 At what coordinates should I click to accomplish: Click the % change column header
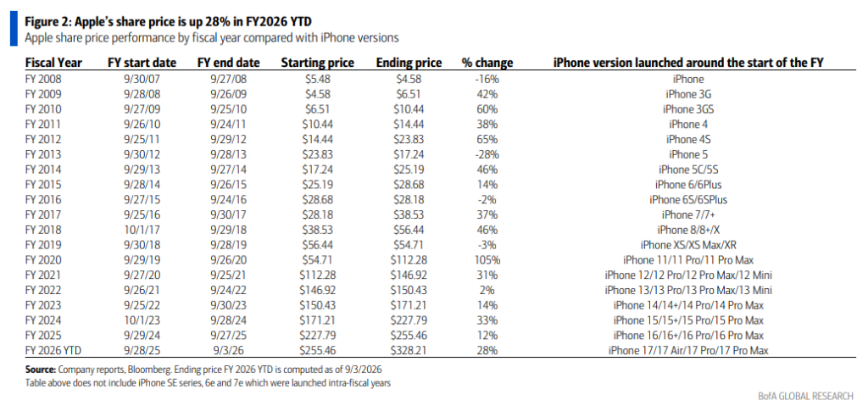(487, 63)
